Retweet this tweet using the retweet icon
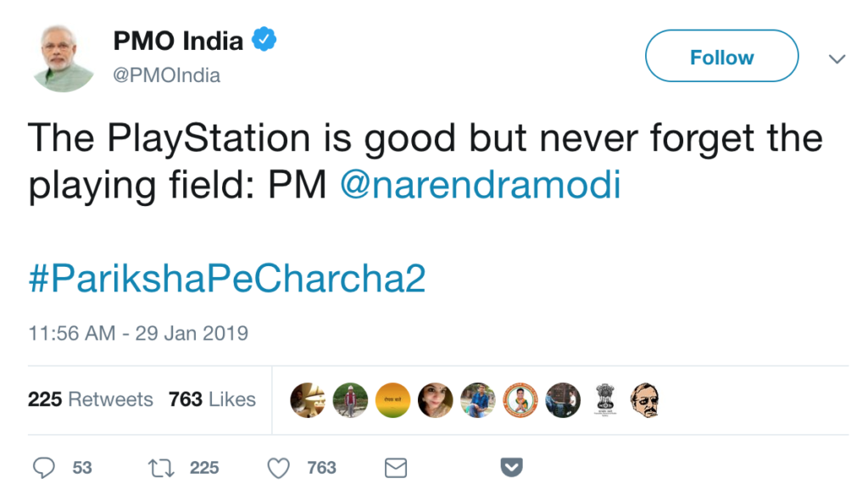Image resolution: width=868 pixels, height=500 pixels. click(x=159, y=468)
